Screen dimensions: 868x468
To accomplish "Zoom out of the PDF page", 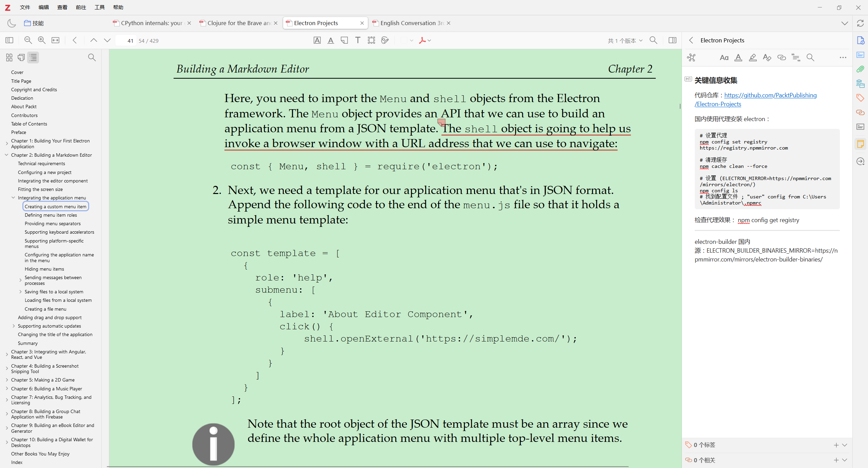I will (28, 40).
